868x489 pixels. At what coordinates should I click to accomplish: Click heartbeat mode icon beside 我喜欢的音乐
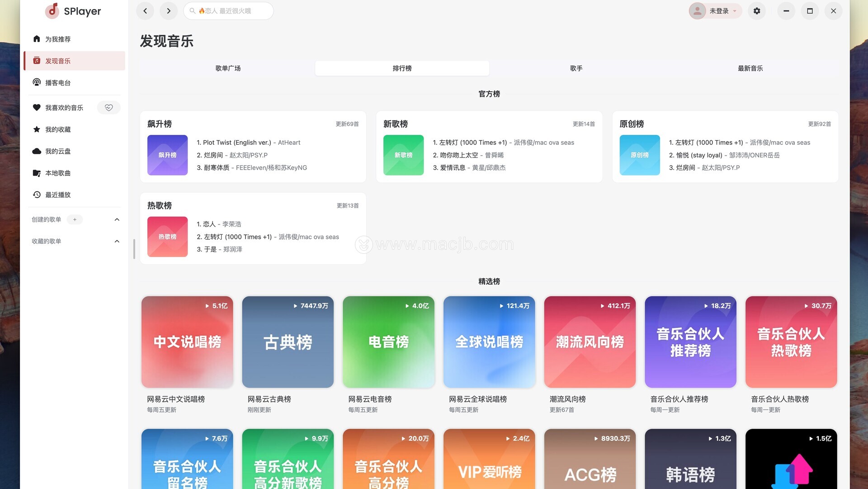coord(108,108)
